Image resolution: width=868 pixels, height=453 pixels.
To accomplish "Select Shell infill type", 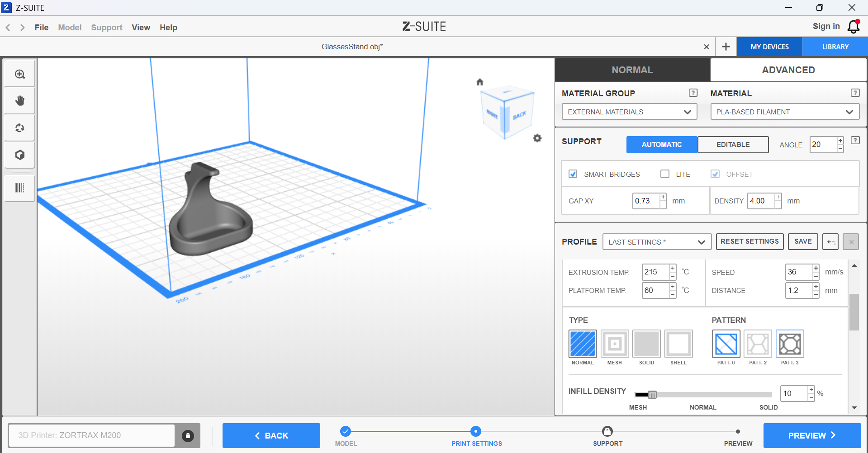I will tap(678, 344).
